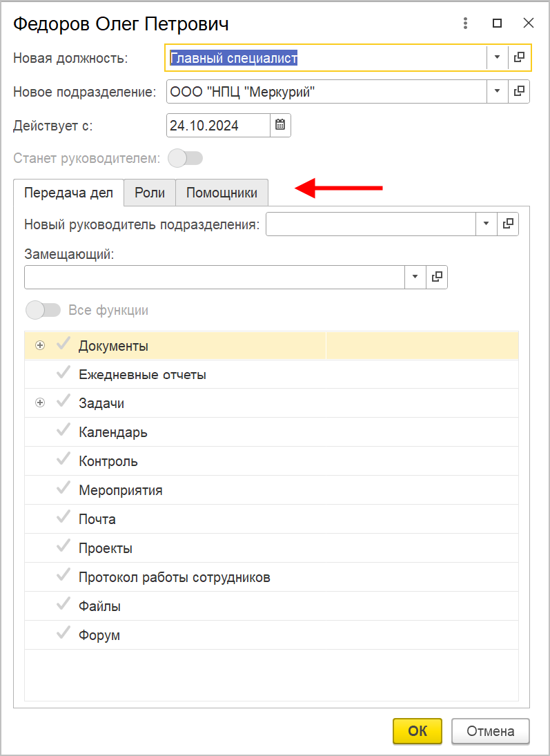Enable the Все функции switch
Screen dimensions: 550x756
[x=43, y=310]
